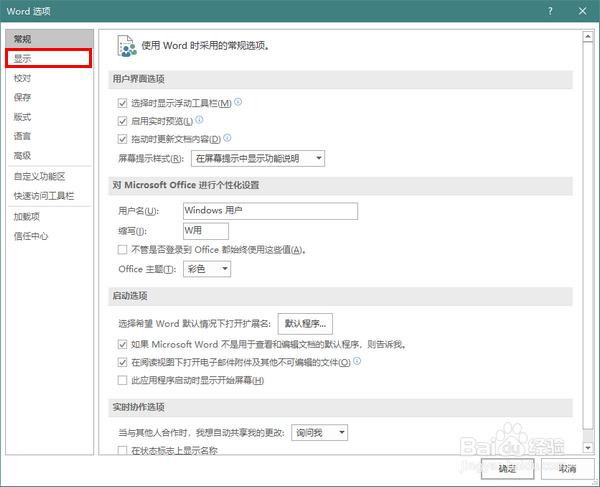Go to 保存 settings
The height and width of the screenshot is (487, 600).
pos(49,97)
